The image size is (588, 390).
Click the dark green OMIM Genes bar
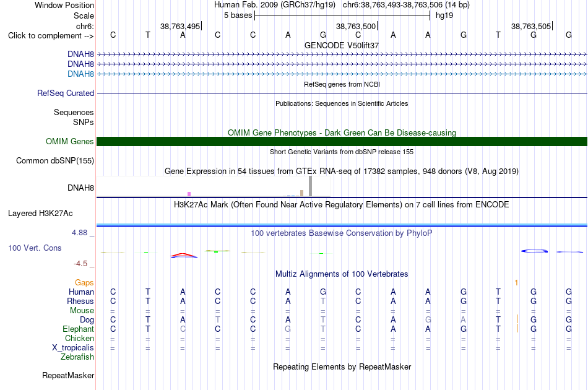(x=342, y=141)
